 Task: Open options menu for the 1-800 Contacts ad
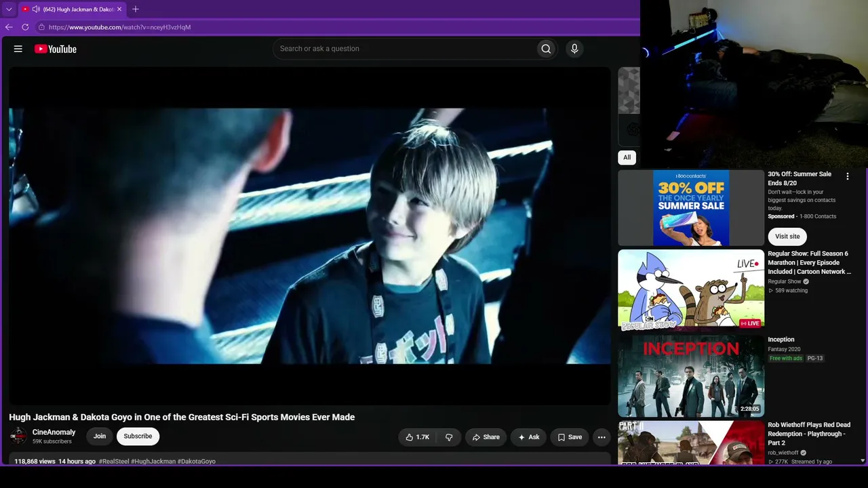[847, 176]
